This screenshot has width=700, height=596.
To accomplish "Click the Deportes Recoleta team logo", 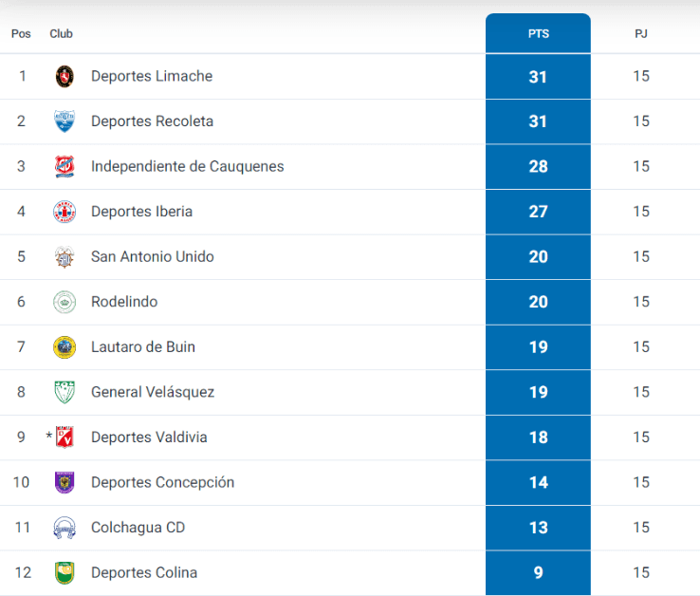I will [x=64, y=121].
